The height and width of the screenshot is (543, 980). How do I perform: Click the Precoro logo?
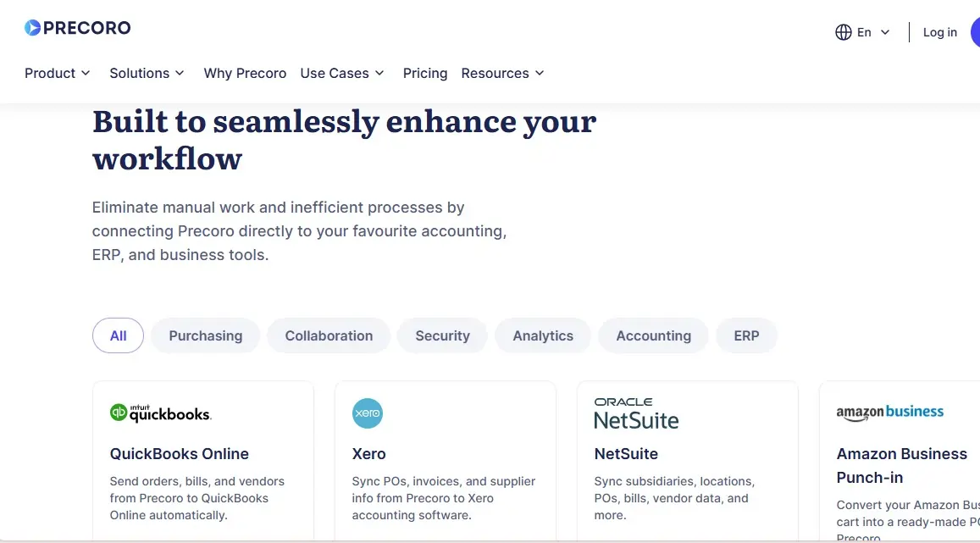[77, 27]
